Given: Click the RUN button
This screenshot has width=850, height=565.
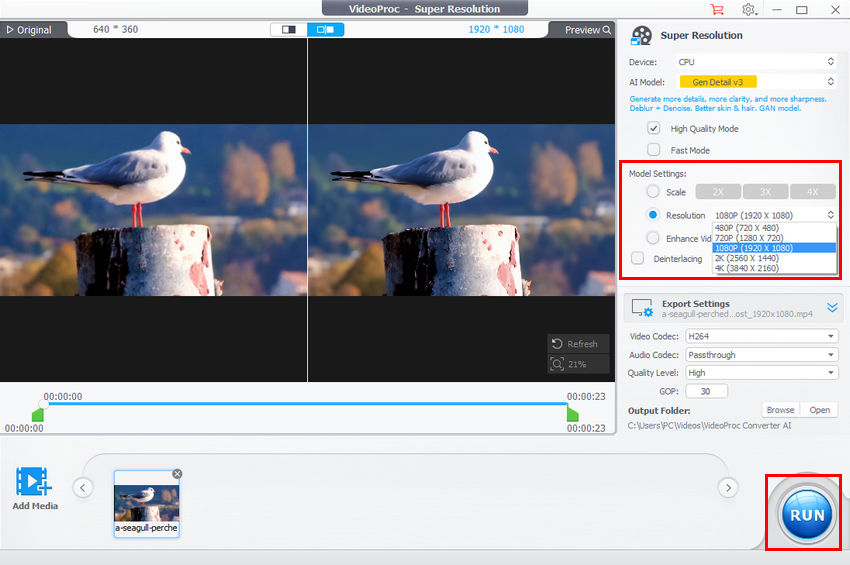Looking at the screenshot, I should (807, 514).
